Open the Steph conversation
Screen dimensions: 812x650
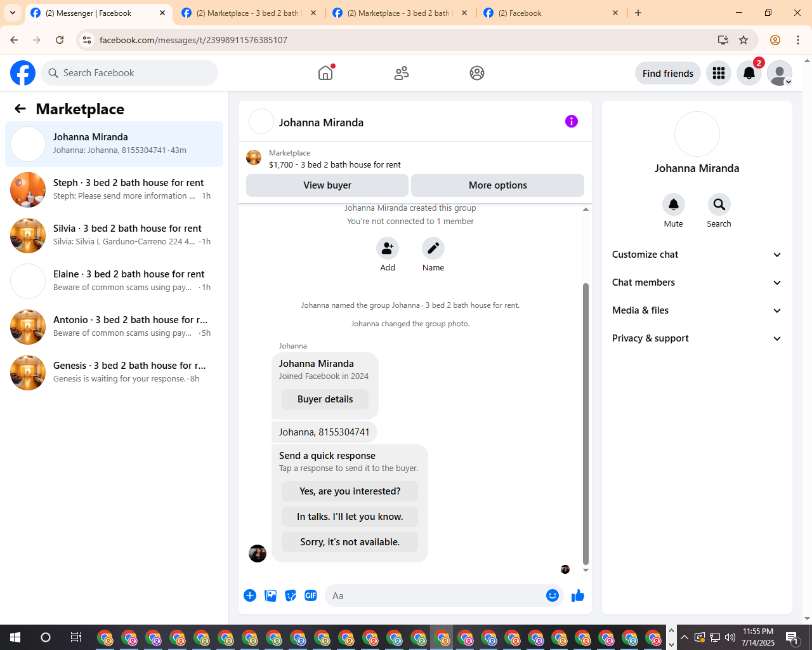114,190
